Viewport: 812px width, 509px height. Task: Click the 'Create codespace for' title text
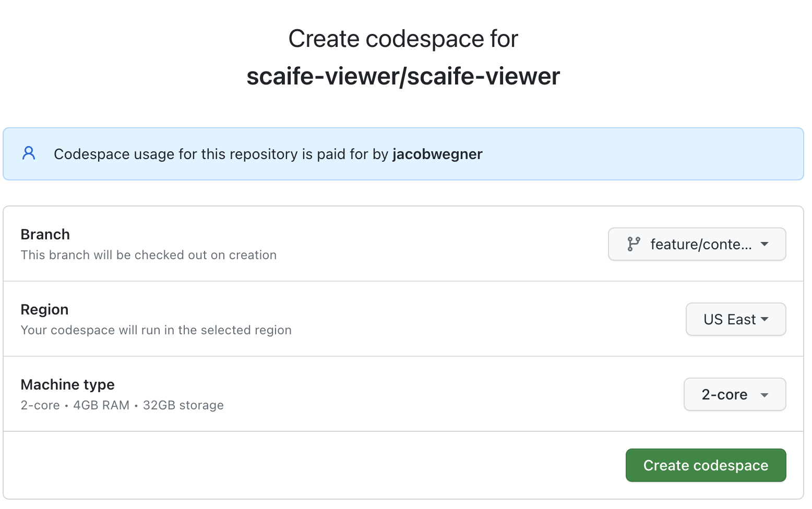pos(403,39)
